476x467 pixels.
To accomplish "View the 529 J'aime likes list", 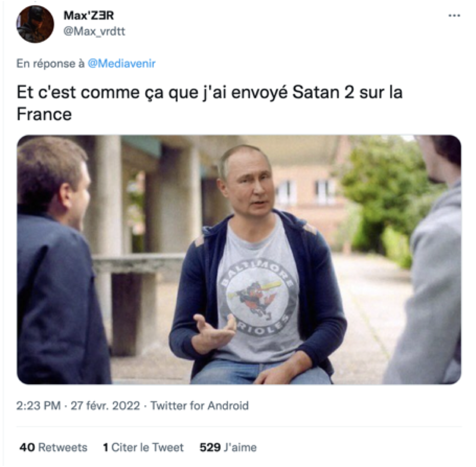I will click(228, 447).
